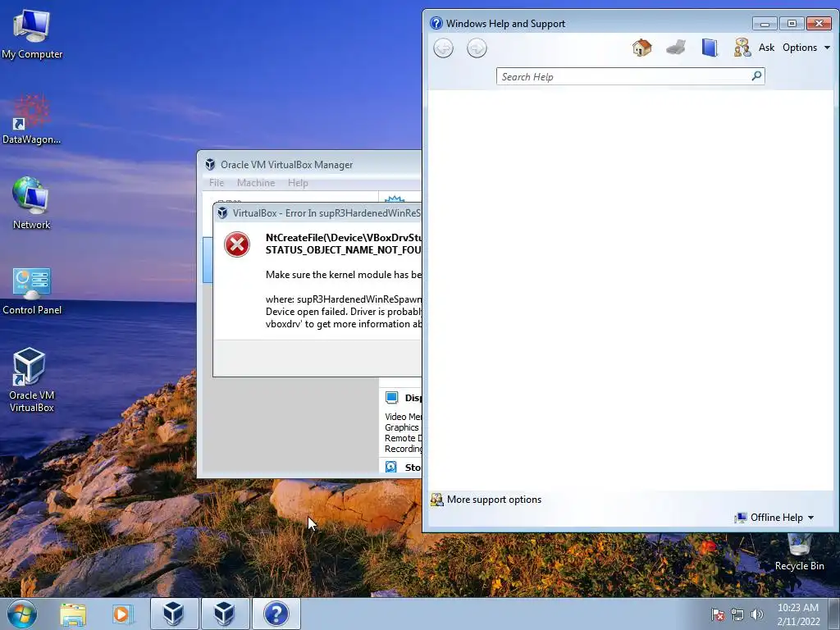Open Browse Help book icon

(710, 48)
